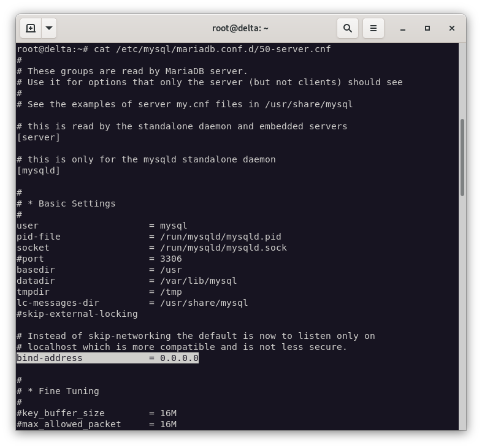482x448 pixels.
Task: Click the /var/lib/mysql datadir value
Action: (x=198, y=281)
